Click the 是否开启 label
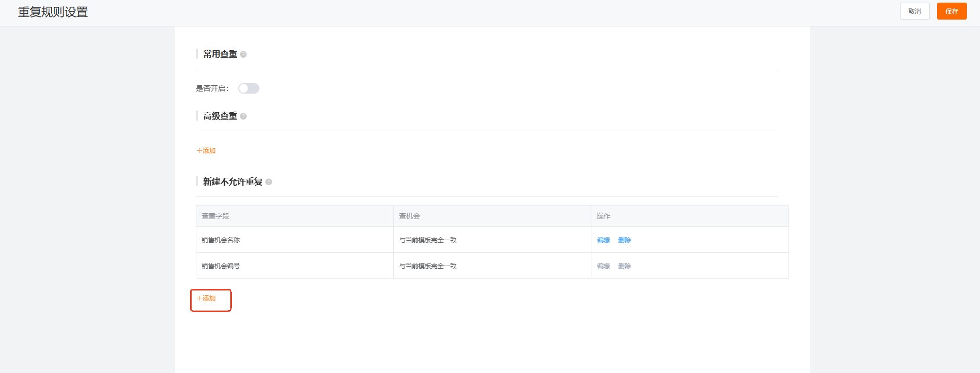This screenshot has width=980, height=373. (x=212, y=88)
